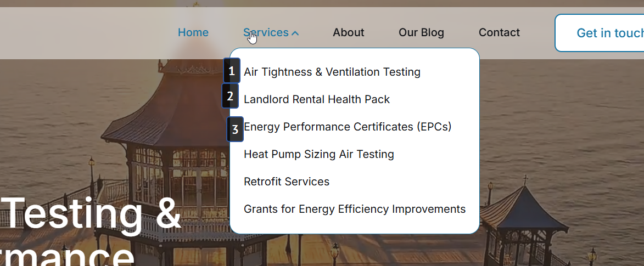Click the Services menu label
The height and width of the screenshot is (266, 644).
[266, 33]
